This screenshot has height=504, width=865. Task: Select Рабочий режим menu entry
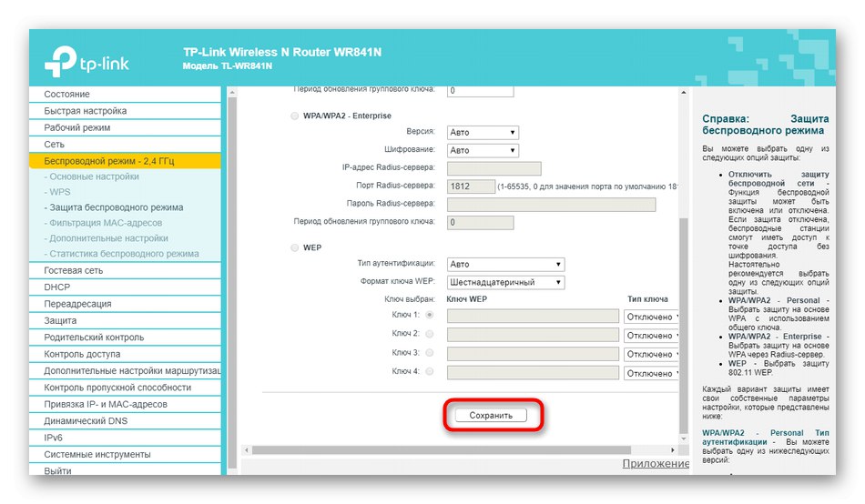coord(125,127)
